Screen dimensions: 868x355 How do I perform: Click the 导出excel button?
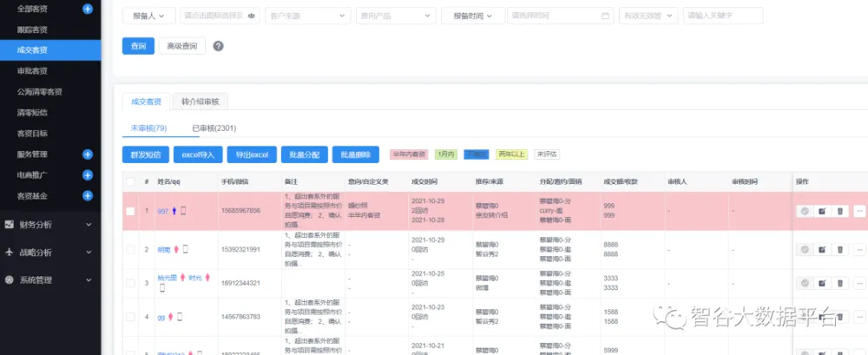pyautogui.click(x=253, y=154)
